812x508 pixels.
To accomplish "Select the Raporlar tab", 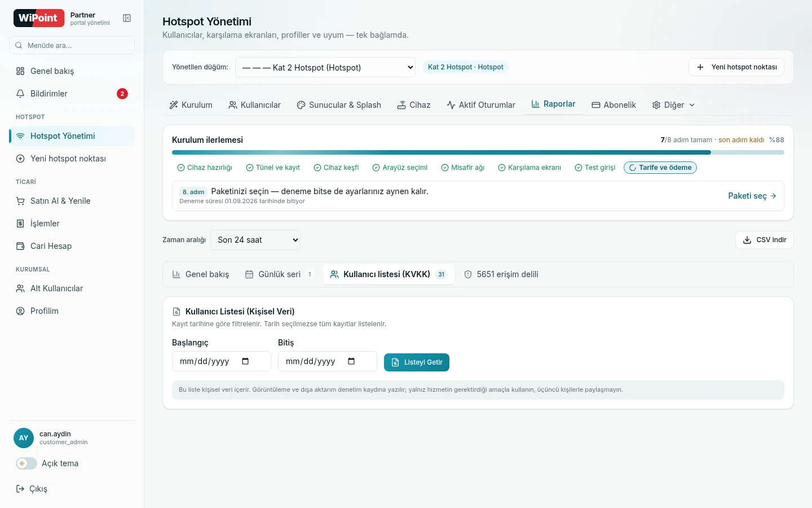I will [553, 104].
